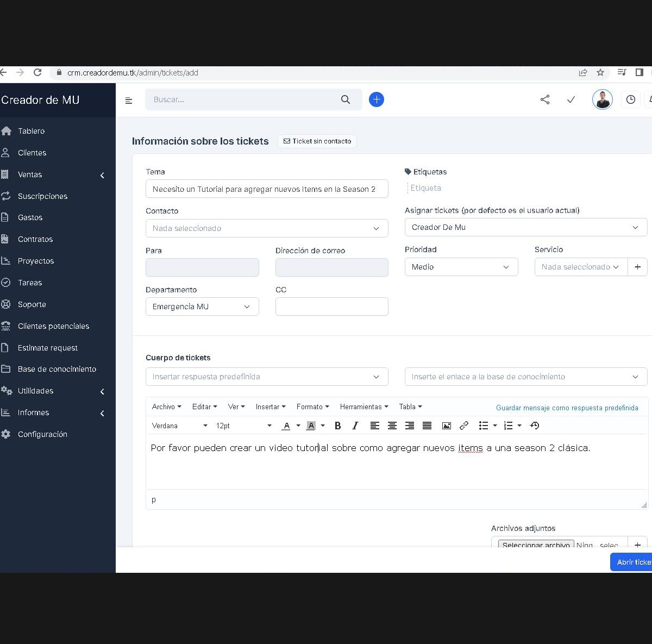Open the timer clock icon in the header
The width and height of the screenshot is (652, 644).
click(x=631, y=99)
